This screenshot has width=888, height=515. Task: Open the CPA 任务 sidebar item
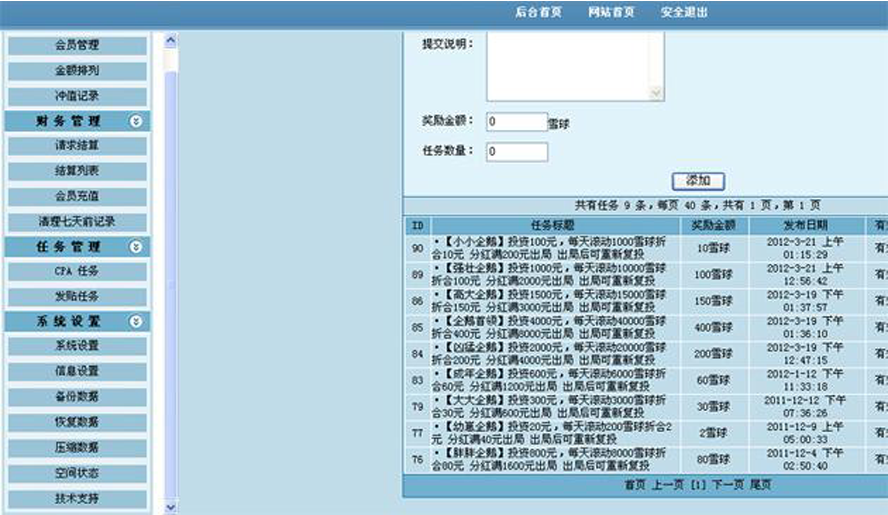(77, 271)
